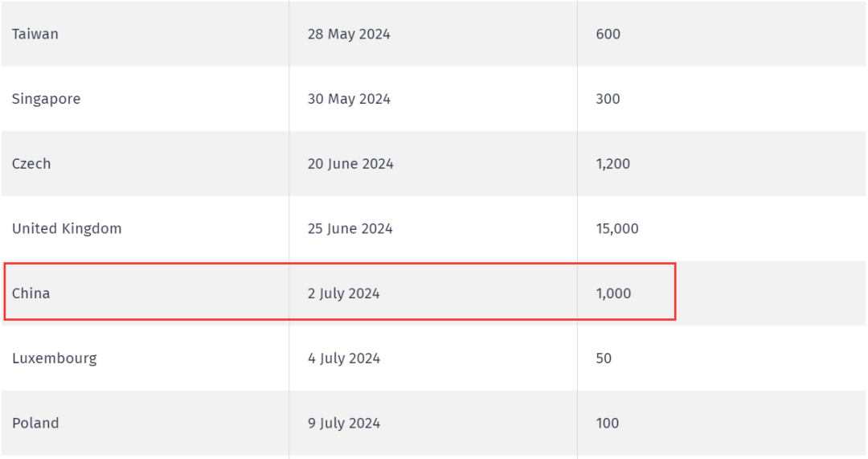
Task: Click the 20 June 2024 date cell
Action: [433, 163]
